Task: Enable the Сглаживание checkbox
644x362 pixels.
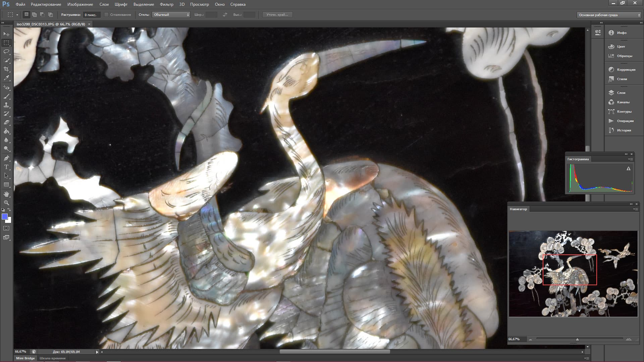Action: 106,15
